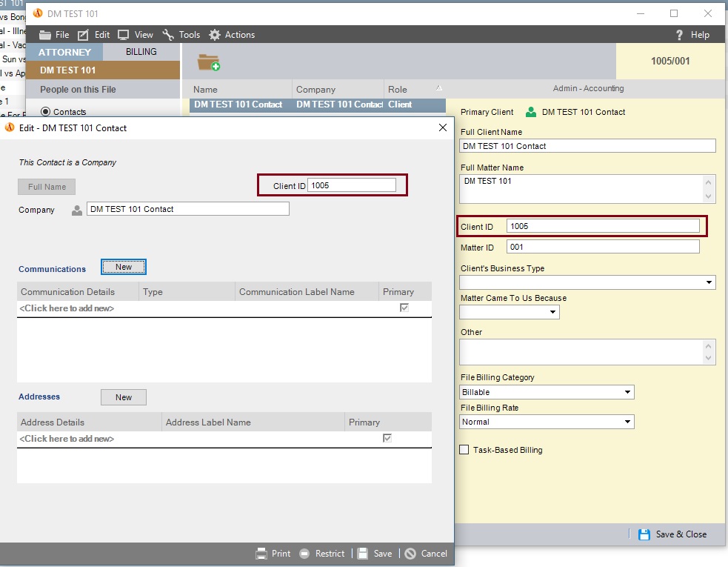Click the Cancel button
The image size is (728, 567).
coord(426,554)
